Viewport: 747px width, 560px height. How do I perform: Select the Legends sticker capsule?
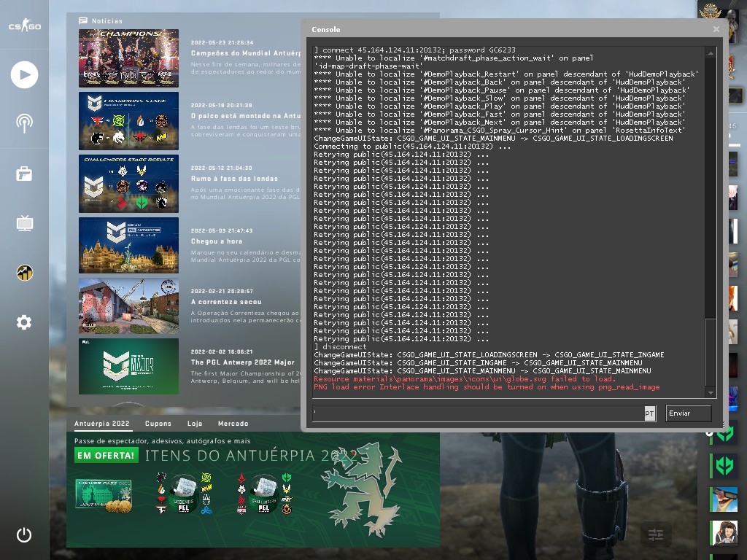coord(183,494)
